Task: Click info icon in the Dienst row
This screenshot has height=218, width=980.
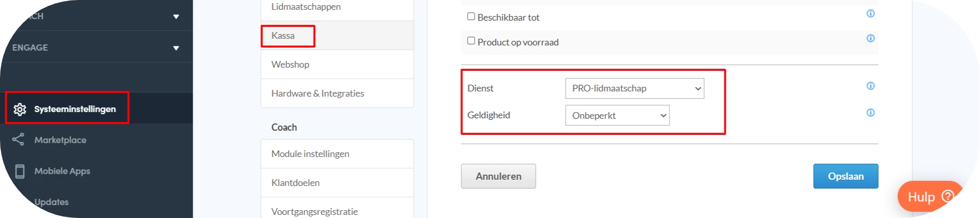Action: (870, 86)
